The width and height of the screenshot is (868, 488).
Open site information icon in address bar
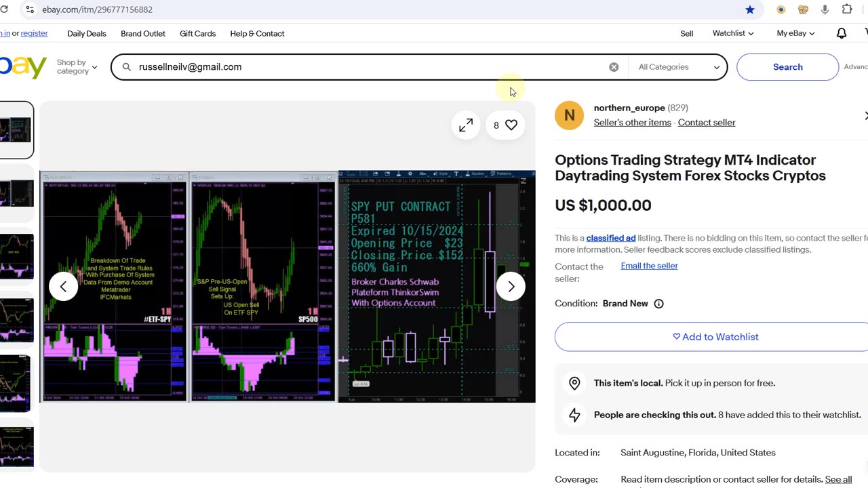click(28, 9)
